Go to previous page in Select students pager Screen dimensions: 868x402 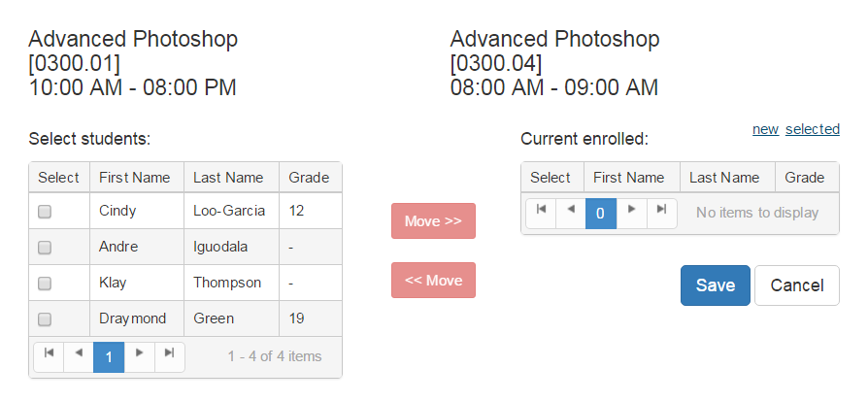click(x=79, y=356)
